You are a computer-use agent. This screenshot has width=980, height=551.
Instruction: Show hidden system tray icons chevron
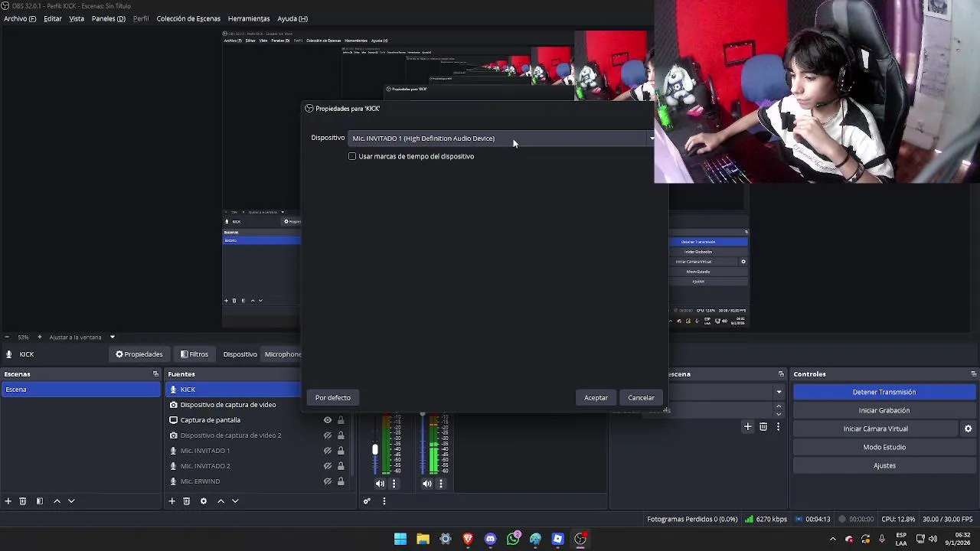coord(833,539)
